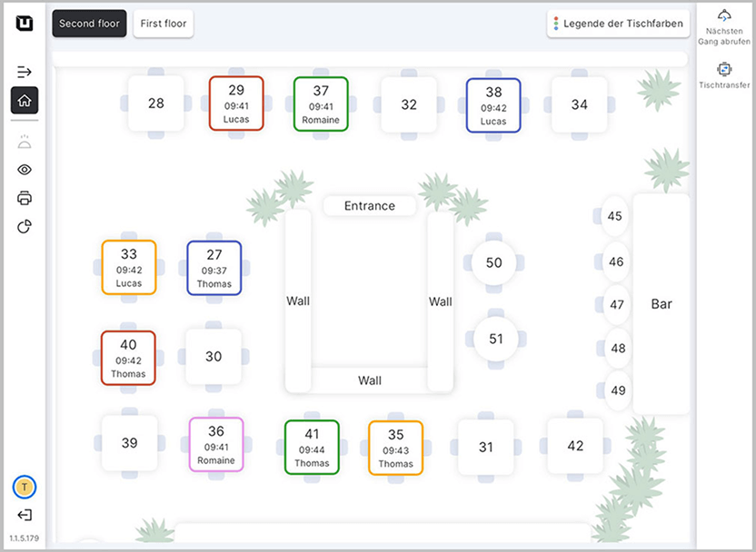The image size is (756, 552).
Task: Expand the left sidebar menu
Action: [25, 72]
